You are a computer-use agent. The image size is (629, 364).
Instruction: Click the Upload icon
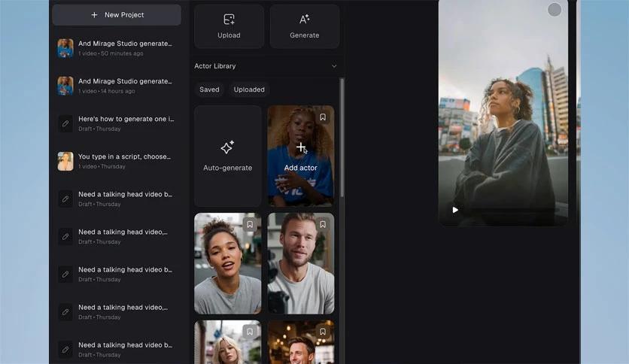[x=229, y=20]
